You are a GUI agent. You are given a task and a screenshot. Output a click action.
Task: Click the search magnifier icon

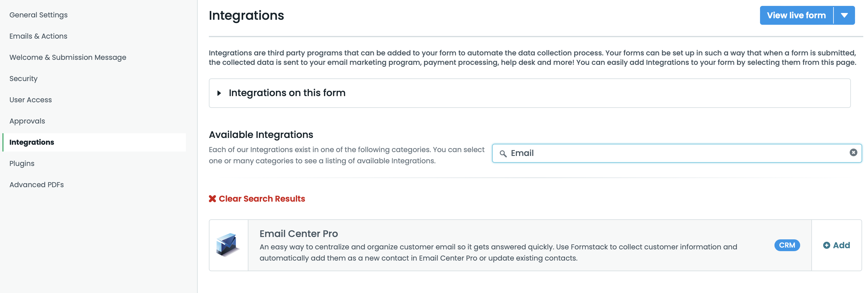[x=503, y=154]
